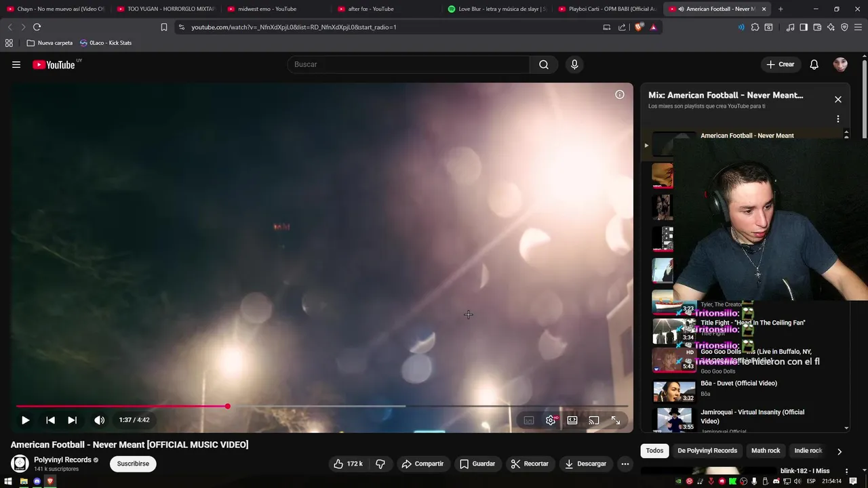Open Discord from the taskbar
This screenshot has width=868, height=488.
tap(37, 481)
